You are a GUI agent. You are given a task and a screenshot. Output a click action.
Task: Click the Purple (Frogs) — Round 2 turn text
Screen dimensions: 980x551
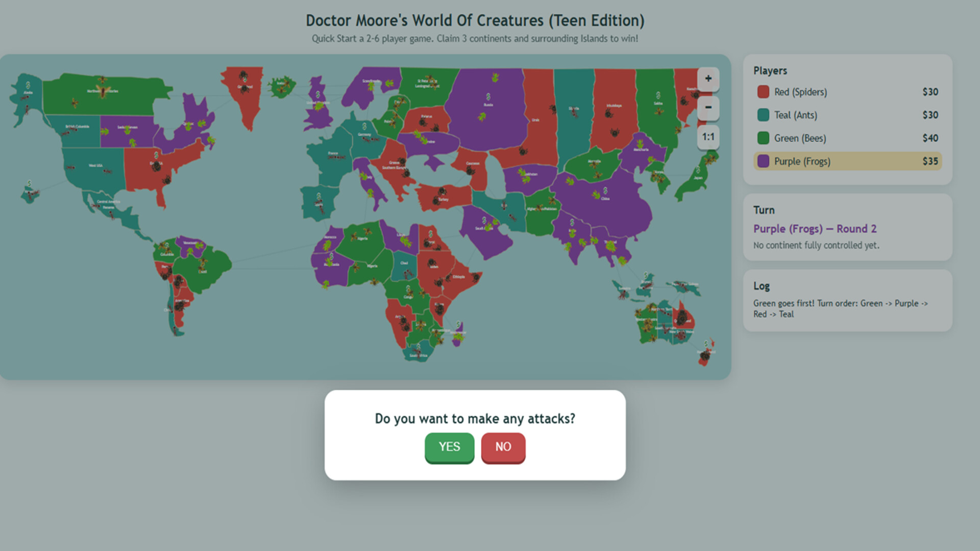tap(815, 229)
